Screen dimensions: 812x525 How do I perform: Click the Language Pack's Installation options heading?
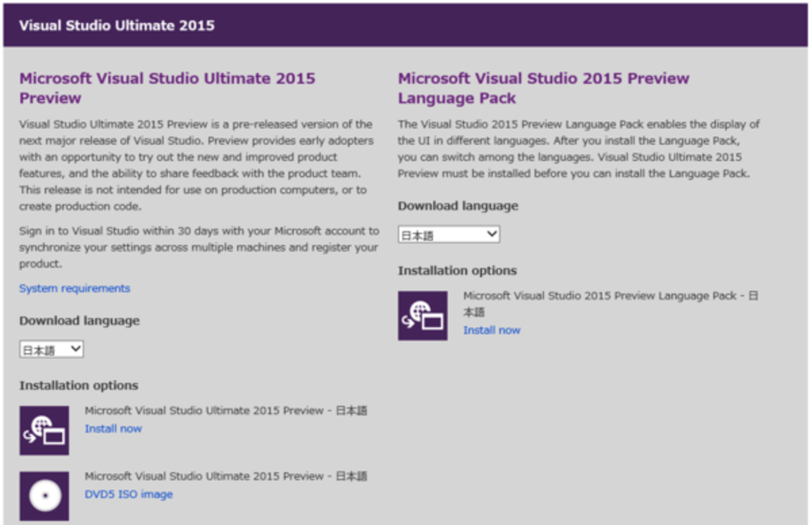click(x=457, y=271)
